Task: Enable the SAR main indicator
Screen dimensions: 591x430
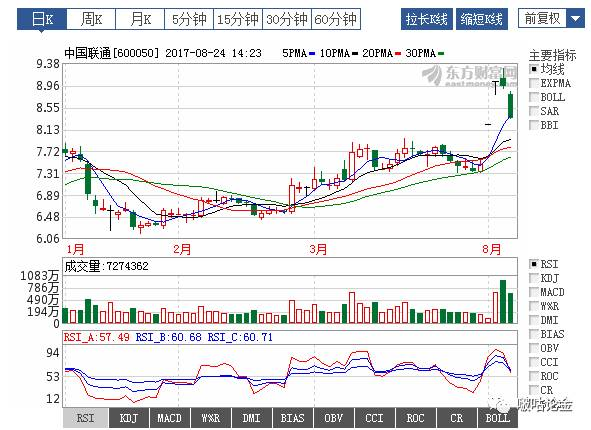Action: (534, 111)
